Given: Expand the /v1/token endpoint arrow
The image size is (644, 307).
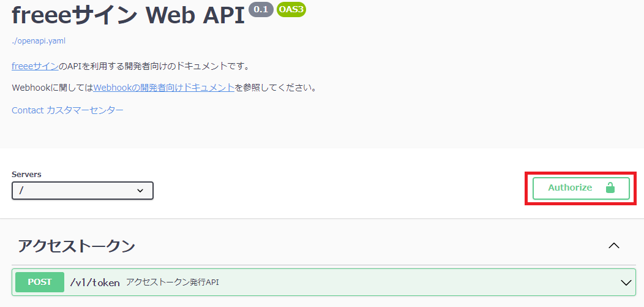Looking at the screenshot, I should click(626, 282).
